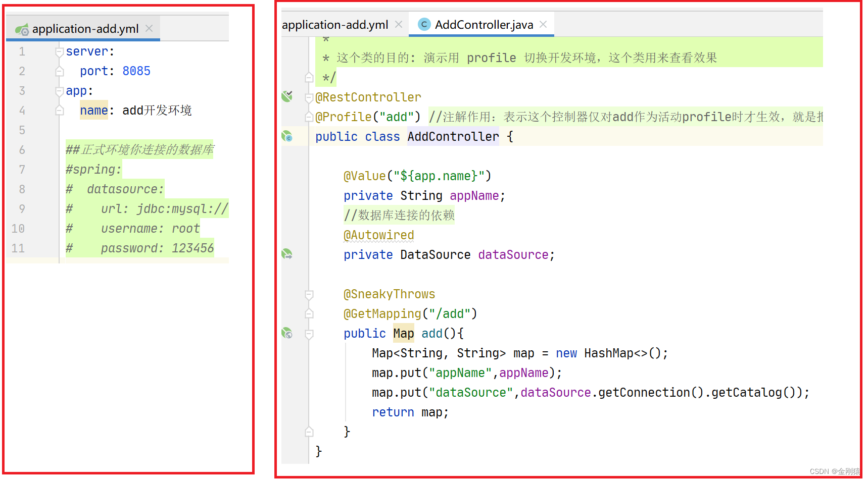868x480 pixels.
Task: Switch to AddController.java tab
Action: point(481,24)
